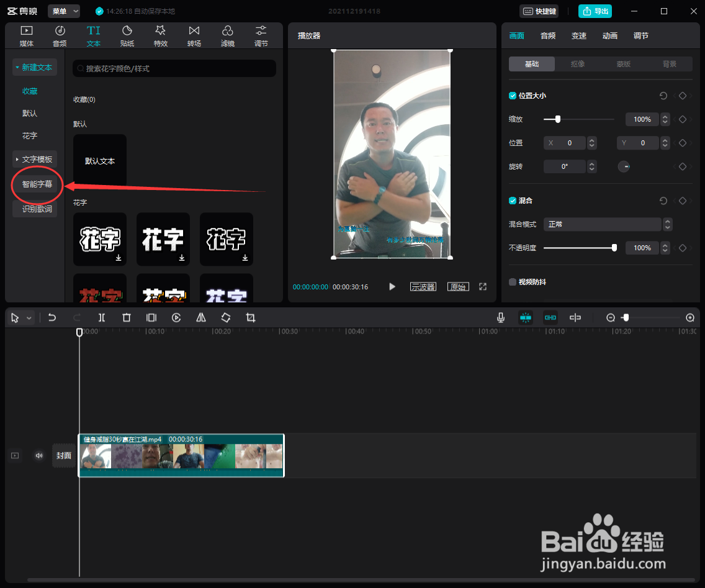Screen dimensions: 705x588
Task: Open the 滤镜 (Filters) panel
Action: [x=228, y=36]
